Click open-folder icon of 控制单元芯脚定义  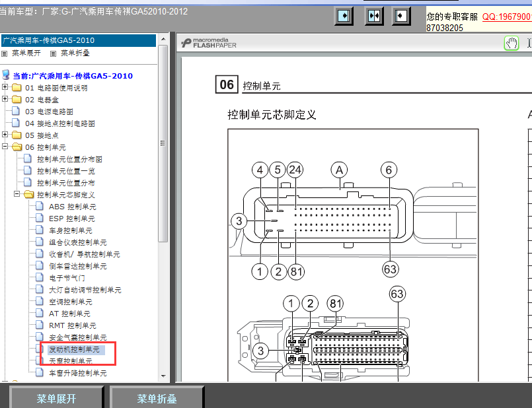coord(28,195)
